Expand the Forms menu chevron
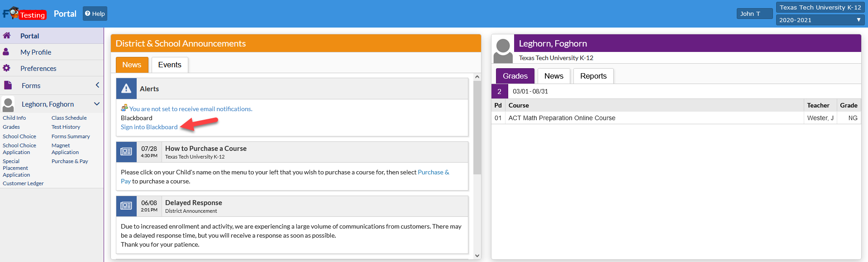Viewport: 868px width, 262px height. (97, 85)
